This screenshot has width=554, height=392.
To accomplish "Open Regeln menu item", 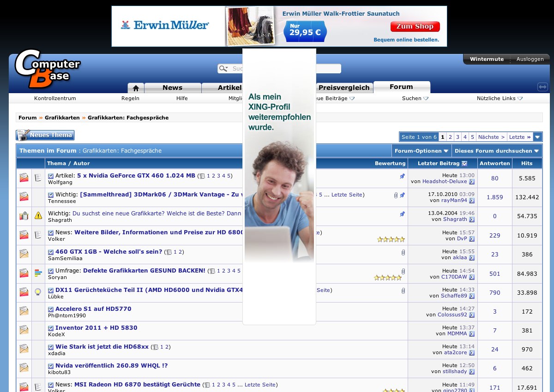I will tap(130, 98).
